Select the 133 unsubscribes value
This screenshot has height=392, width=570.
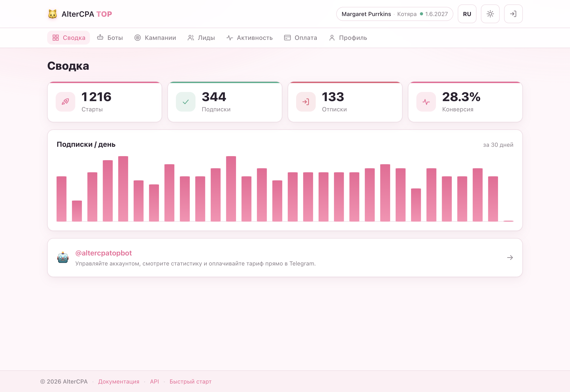click(333, 97)
